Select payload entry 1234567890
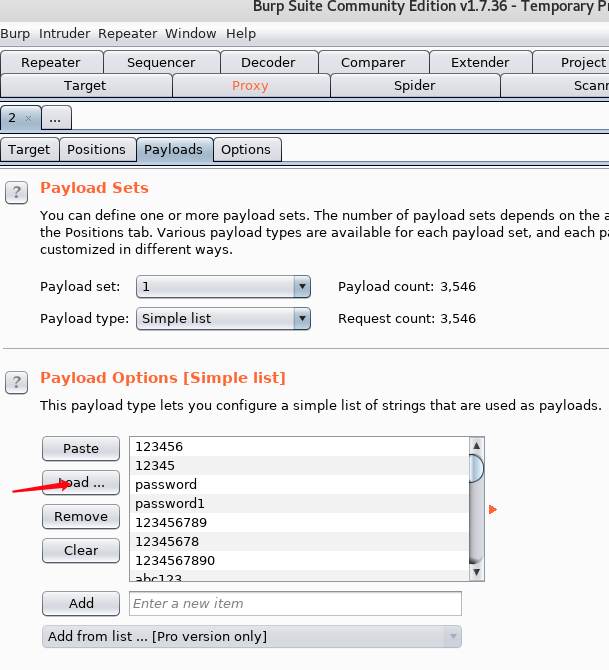This screenshot has width=609, height=670. (x=299, y=560)
